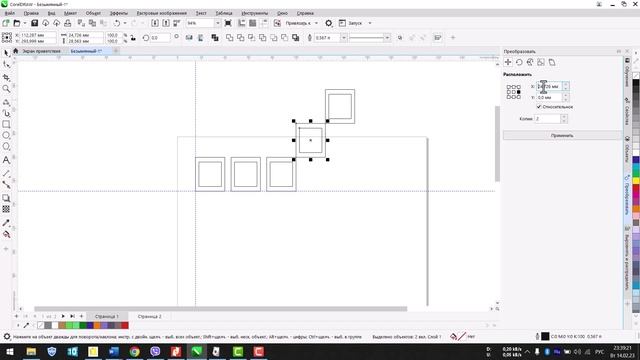Select the Drop Shadow tool
The image size is (640, 360).
(x=6, y=198)
